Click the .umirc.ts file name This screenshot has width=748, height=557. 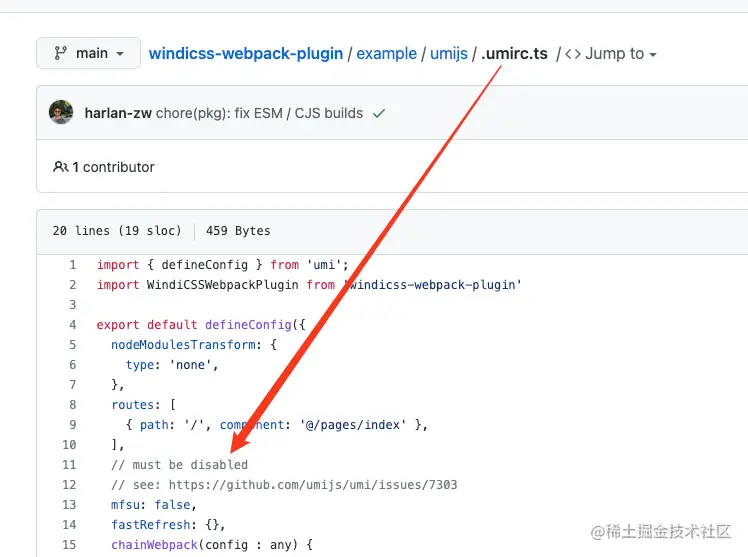(514, 53)
